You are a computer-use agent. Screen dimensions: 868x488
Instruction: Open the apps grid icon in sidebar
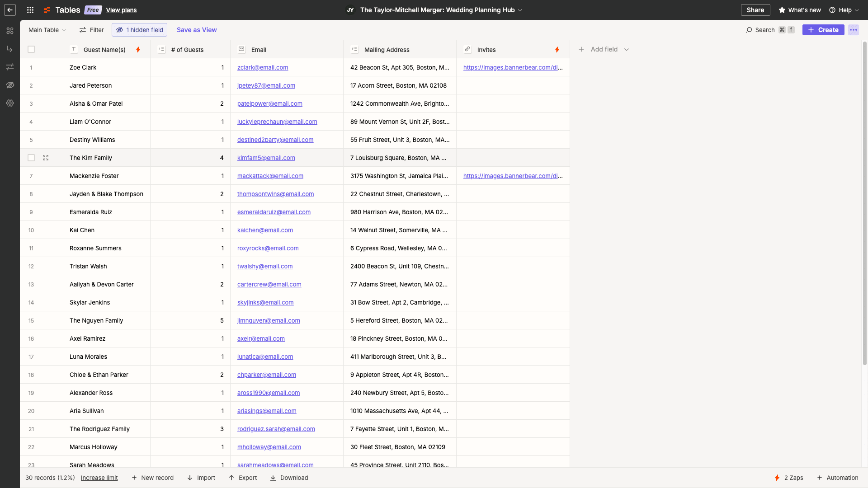pos(30,9)
